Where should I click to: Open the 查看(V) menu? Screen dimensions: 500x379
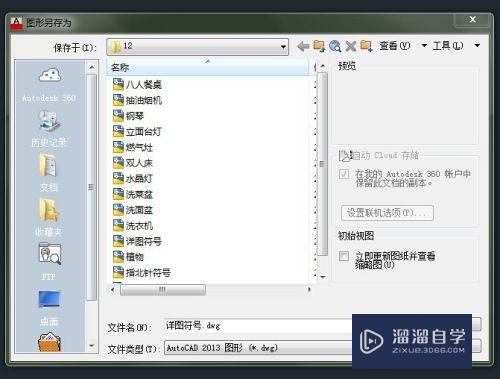point(395,46)
